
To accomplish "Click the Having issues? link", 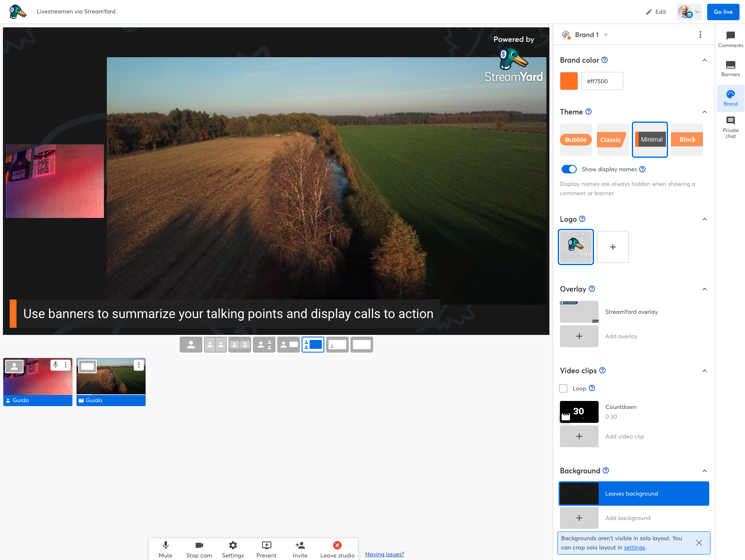I will tap(384, 554).
